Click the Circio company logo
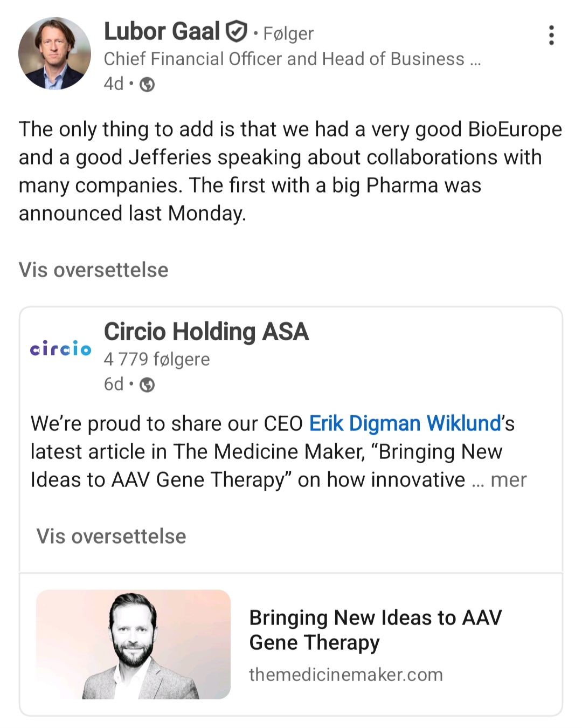 pyautogui.click(x=60, y=349)
